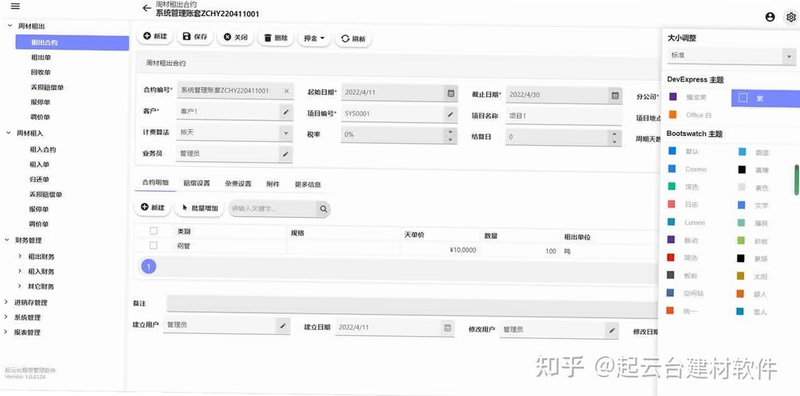Open the 租入合约 menu item
800x396 pixels.
pos(43,150)
